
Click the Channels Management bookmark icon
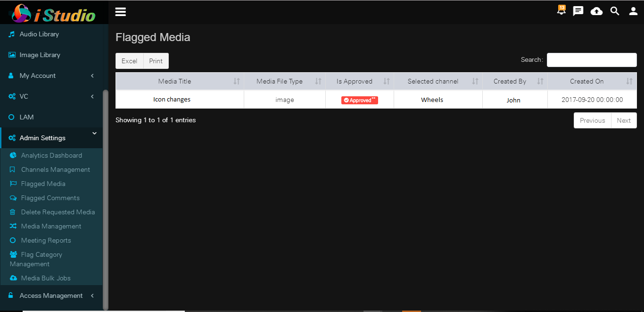(x=13, y=169)
